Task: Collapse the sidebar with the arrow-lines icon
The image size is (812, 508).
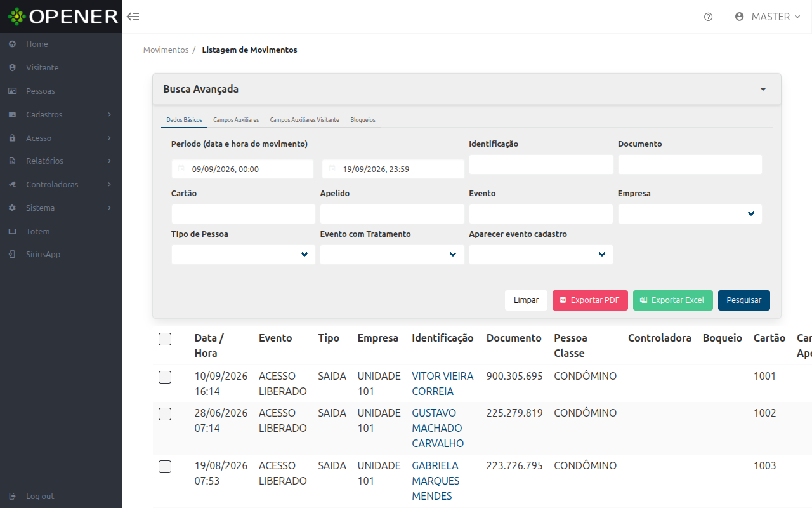Action: tap(133, 17)
